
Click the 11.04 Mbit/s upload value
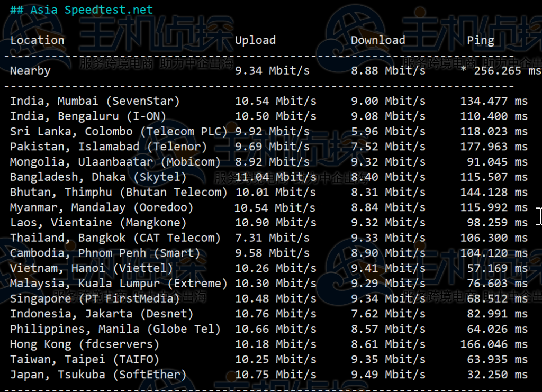pyautogui.click(x=275, y=177)
